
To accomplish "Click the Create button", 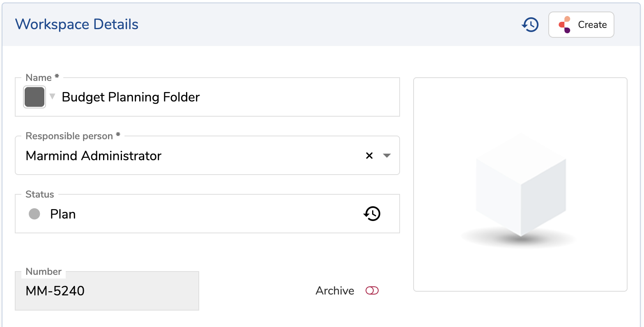I will click(x=581, y=25).
